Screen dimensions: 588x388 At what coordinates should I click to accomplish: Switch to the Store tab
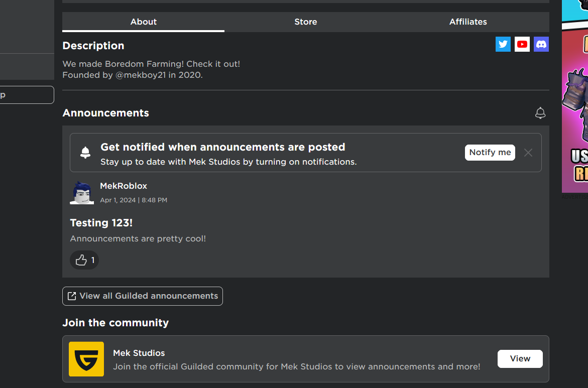pyautogui.click(x=305, y=22)
